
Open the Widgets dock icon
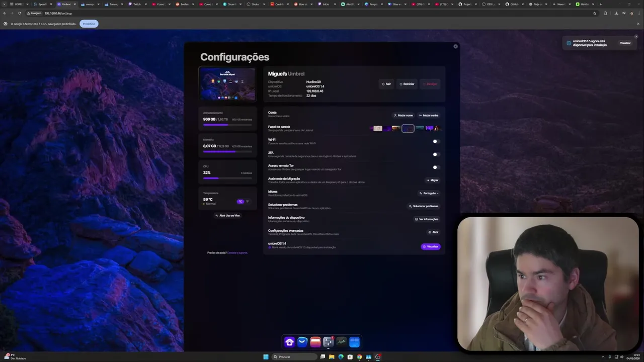[354, 342]
